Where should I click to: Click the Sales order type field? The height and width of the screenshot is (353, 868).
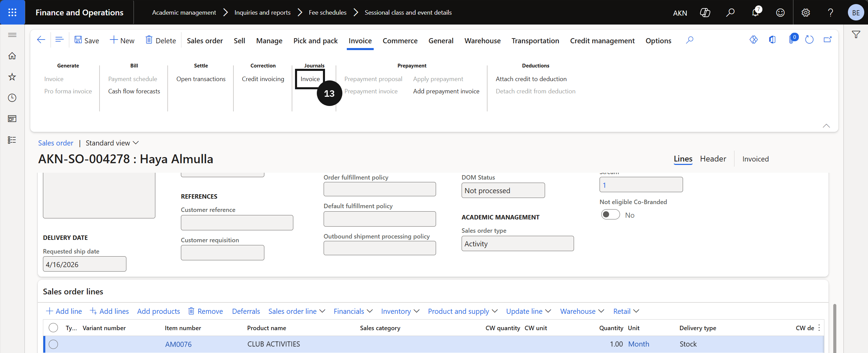tap(517, 244)
